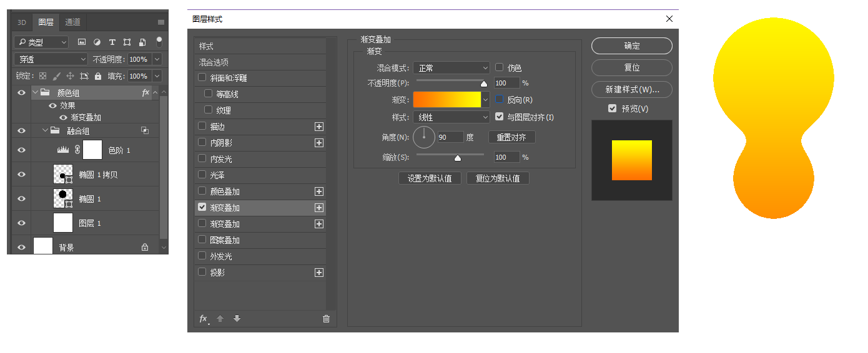Collapse the 融合组 group arrow
The width and height of the screenshot is (868, 353).
[x=45, y=131]
